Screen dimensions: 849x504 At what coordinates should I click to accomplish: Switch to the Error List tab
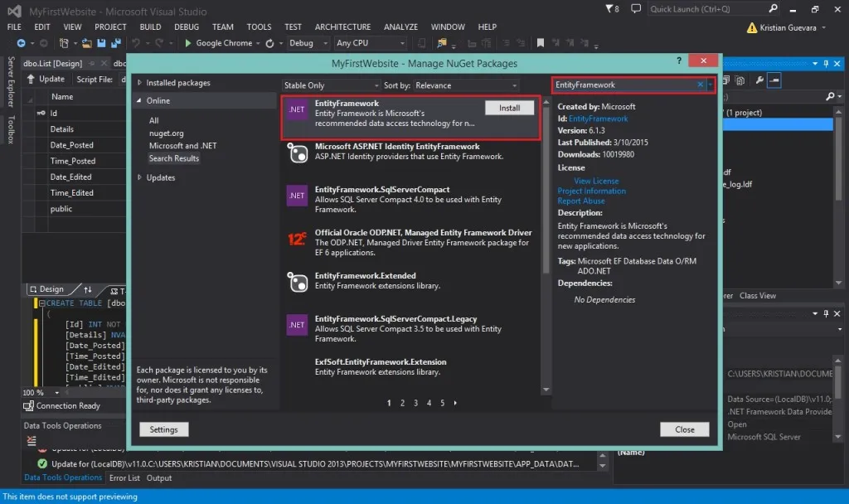(124, 478)
